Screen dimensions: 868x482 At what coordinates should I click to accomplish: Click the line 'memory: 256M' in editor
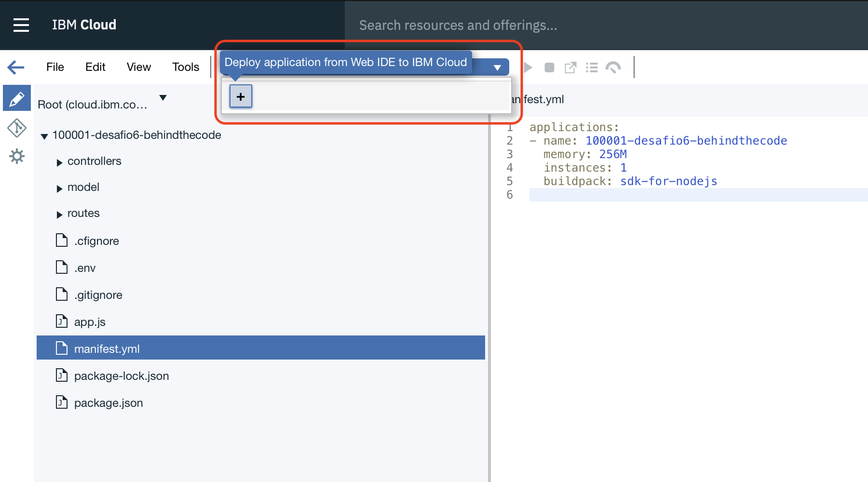coord(585,154)
